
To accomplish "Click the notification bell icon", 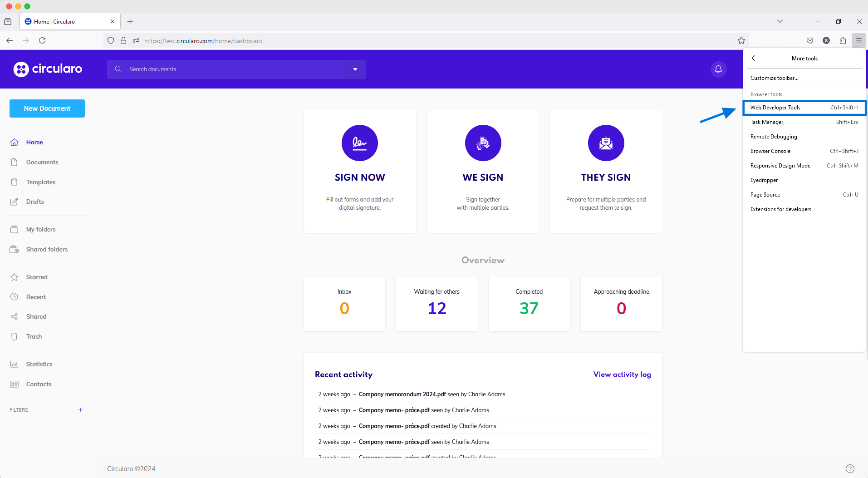I will [718, 69].
